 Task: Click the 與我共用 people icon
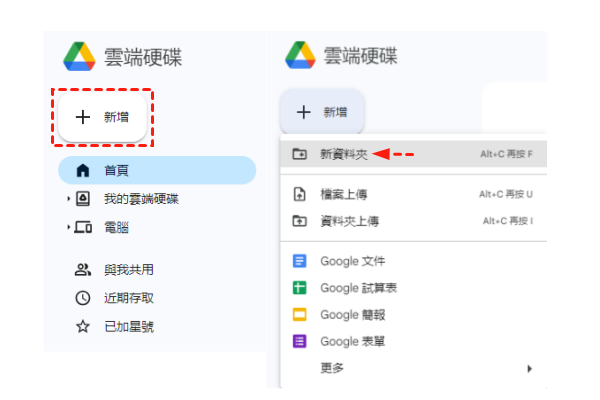[83, 270]
